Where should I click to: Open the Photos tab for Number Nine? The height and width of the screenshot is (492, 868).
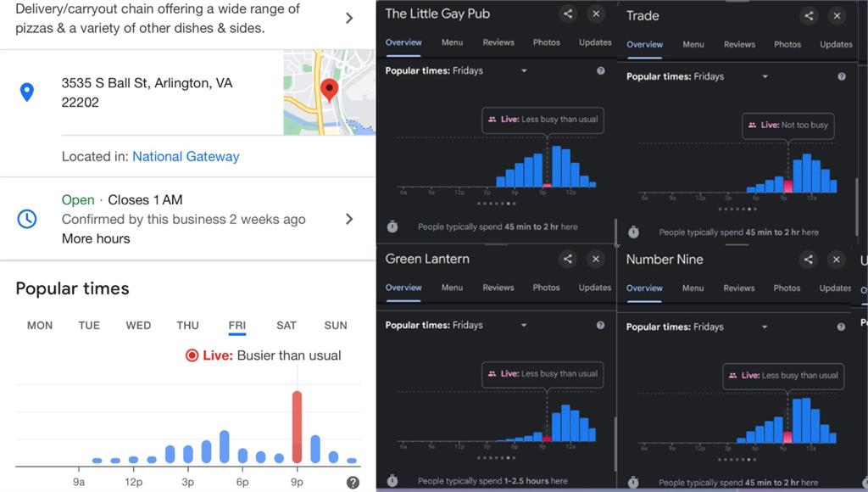[787, 288]
